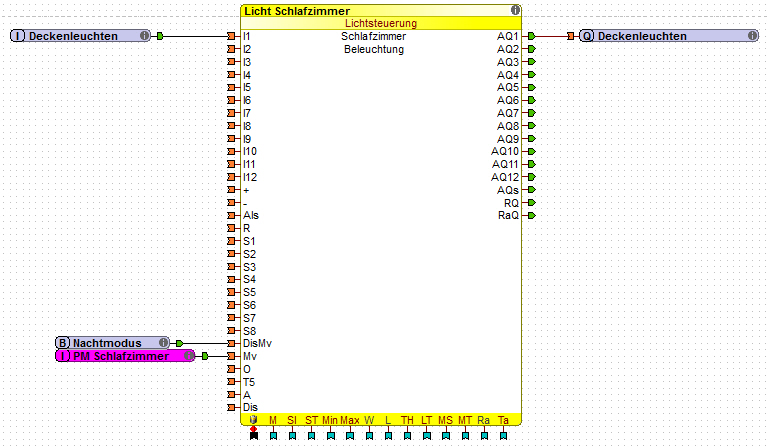Select the Deckenleuchten output block
Image resolution: width=767 pixels, height=447 pixels.
tap(669, 36)
